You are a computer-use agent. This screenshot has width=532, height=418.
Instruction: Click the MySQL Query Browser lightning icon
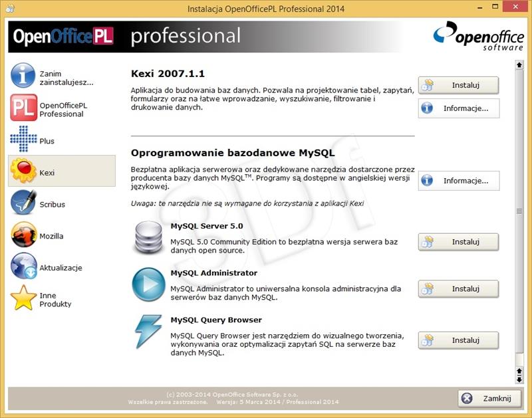point(148,332)
